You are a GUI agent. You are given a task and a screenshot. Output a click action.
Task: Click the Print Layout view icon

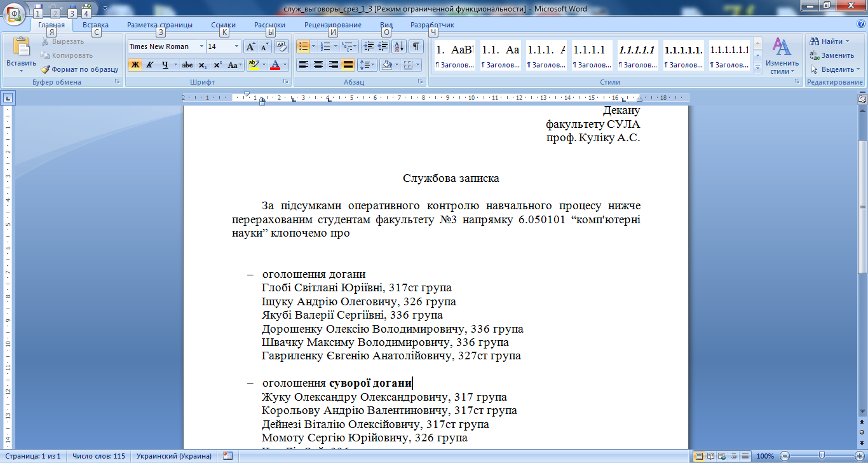[699, 456]
